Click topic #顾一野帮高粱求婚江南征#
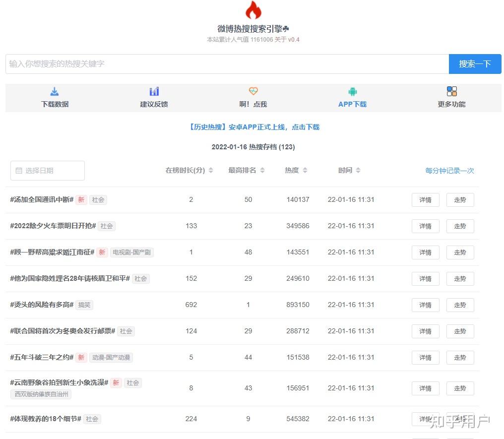The image size is (504, 439). pyautogui.click(x=52, y=252)
